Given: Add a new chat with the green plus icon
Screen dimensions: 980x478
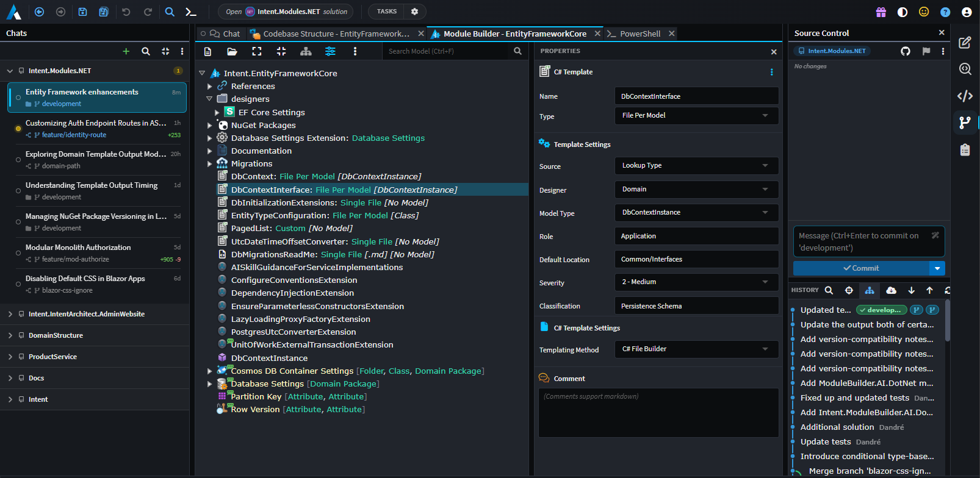Looking at the screenshot, I should (126, 51).
